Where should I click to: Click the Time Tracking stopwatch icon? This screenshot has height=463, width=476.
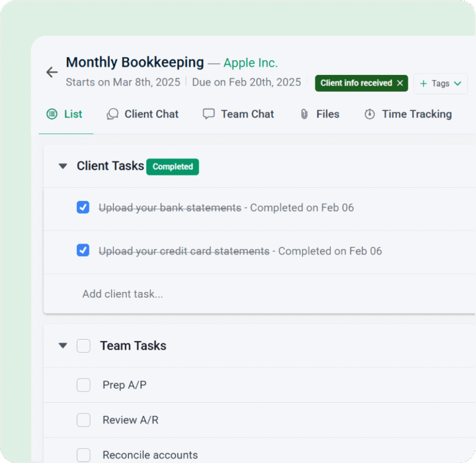pos(369,114)
